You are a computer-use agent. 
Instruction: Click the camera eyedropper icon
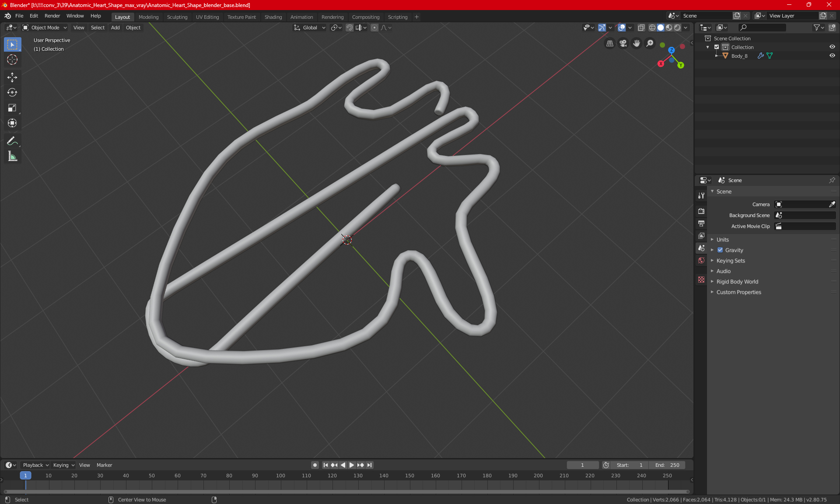(832, 204)
